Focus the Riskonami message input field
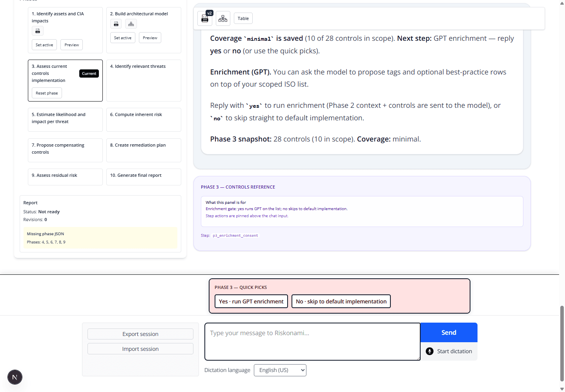Screen dimensions: 565x392 click(312, 341)
